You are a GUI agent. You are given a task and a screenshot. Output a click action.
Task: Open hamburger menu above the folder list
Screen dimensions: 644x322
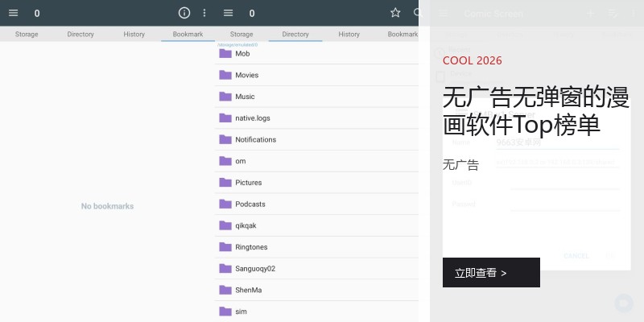pos(228,13)
